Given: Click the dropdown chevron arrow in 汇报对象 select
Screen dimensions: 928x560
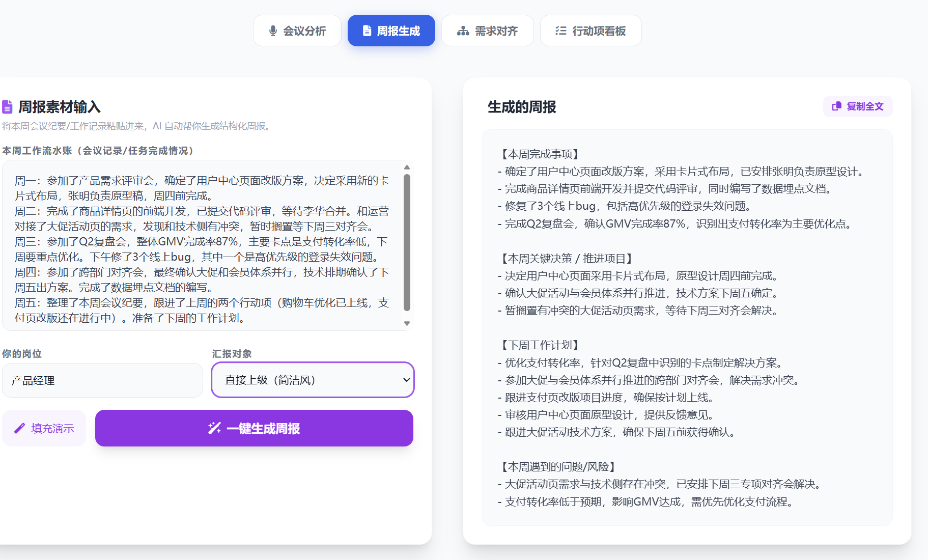Looking at the screenshot, I should click(x=406, y=380).
